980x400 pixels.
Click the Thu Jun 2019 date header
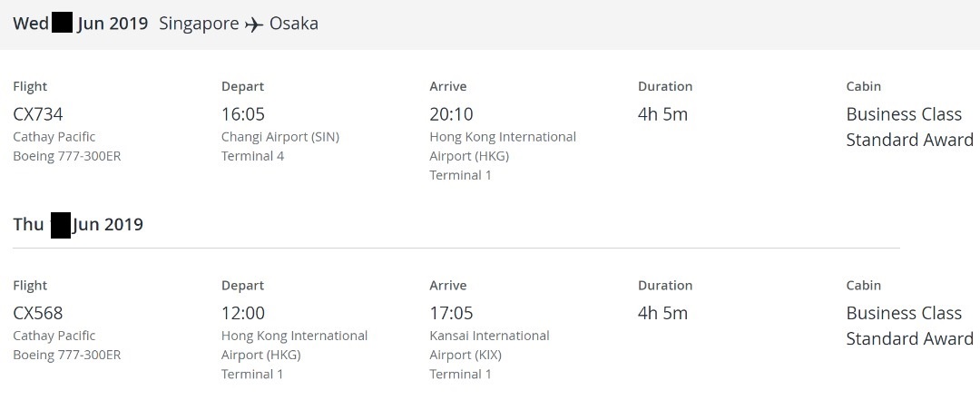78,224
